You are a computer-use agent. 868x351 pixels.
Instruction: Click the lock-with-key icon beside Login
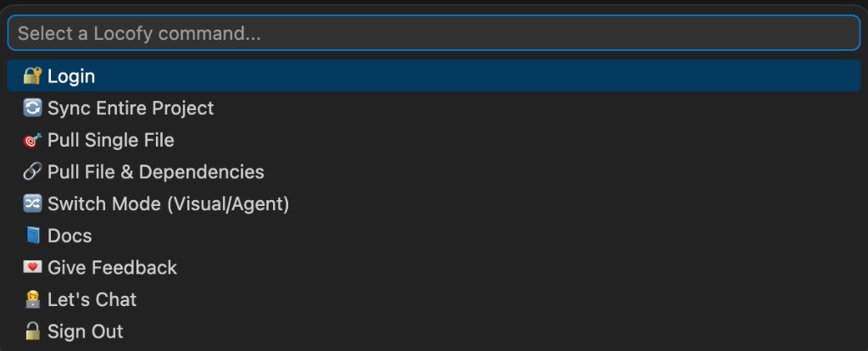coord(32,76)
